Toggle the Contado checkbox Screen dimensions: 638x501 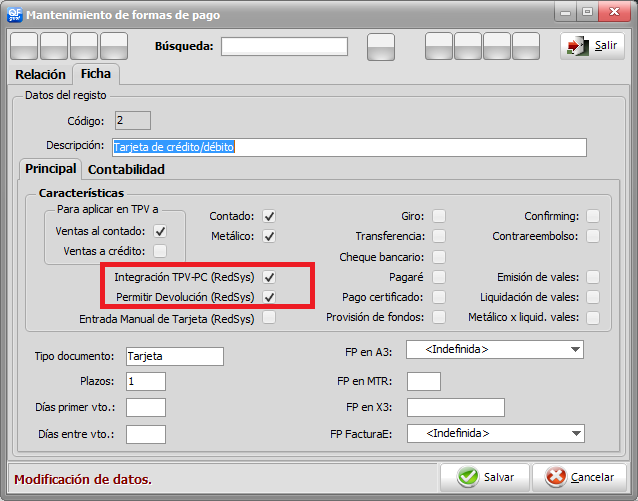pos(269,216)
